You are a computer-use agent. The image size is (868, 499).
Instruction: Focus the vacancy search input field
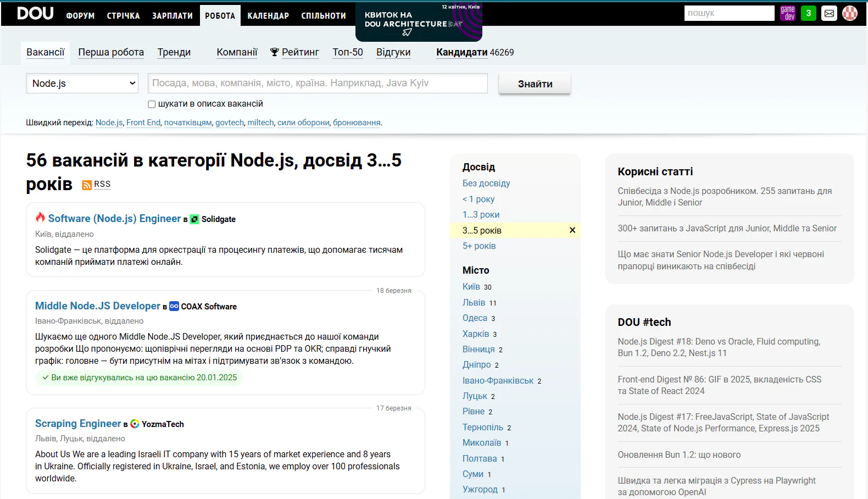pyautogui.click(x=318, y=84)
